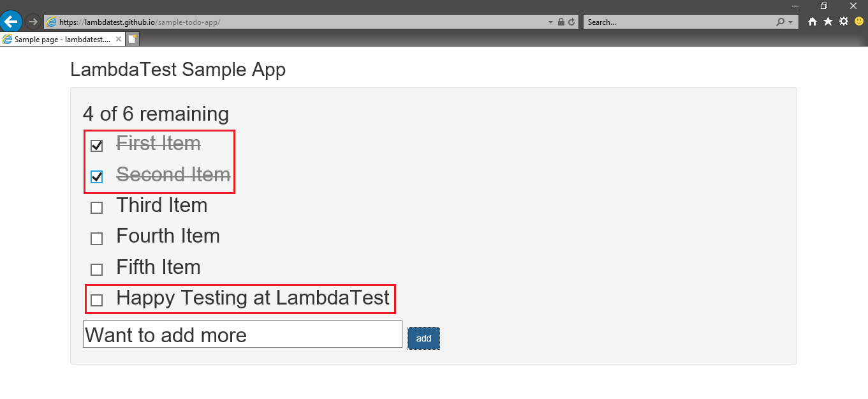Image resolution: width=868 pixels, height=399 pixels.
Task: Uncheck the Second Item checkbox
Action: click(97, 177)
